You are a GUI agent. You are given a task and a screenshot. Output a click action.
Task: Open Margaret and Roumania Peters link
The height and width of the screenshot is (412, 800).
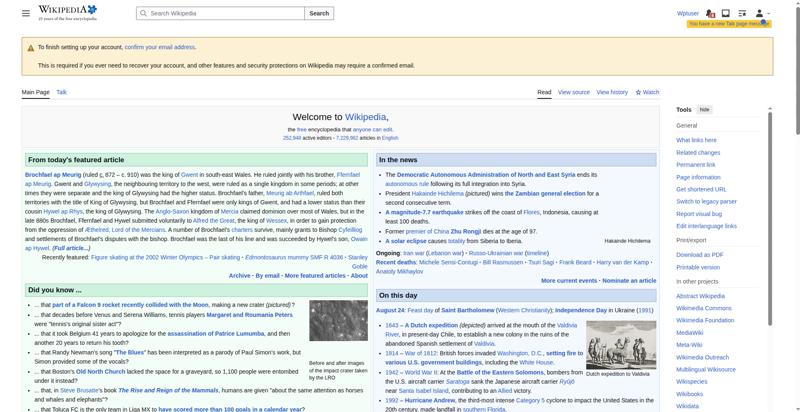tap(249, 315)
